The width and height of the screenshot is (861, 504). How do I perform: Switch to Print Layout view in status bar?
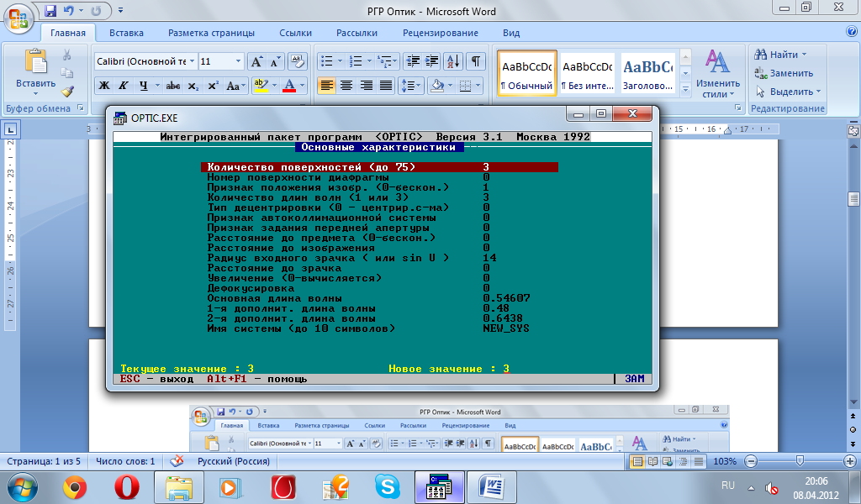(637, 461)
